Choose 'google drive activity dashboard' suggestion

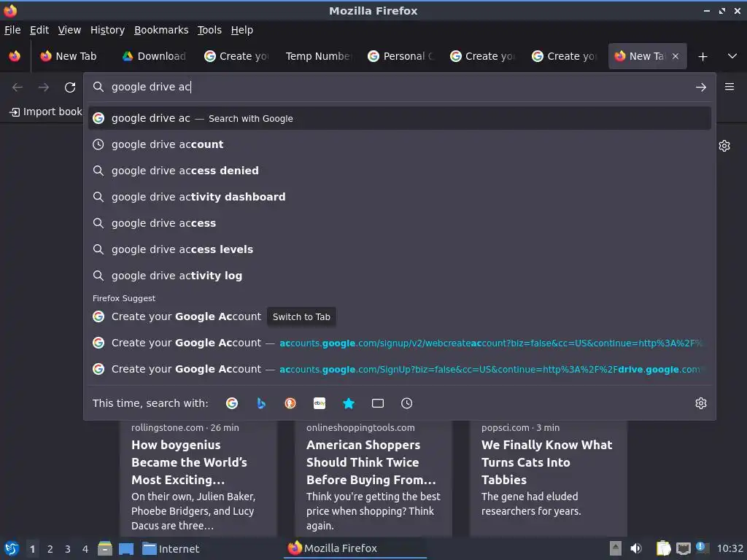pyautogui.click(x=400, y=197)
